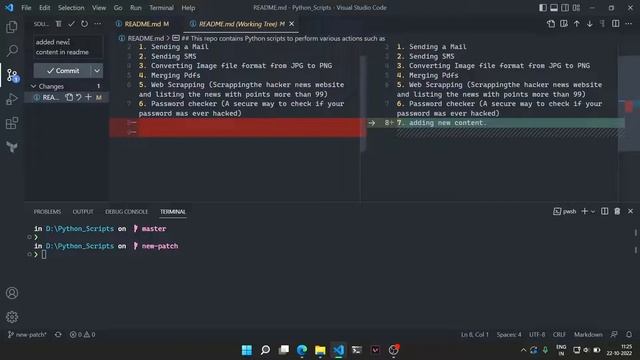The image size is (640, 360).
Task: Open customize layout icon in title bar
Action: click(x=576, y=8)
